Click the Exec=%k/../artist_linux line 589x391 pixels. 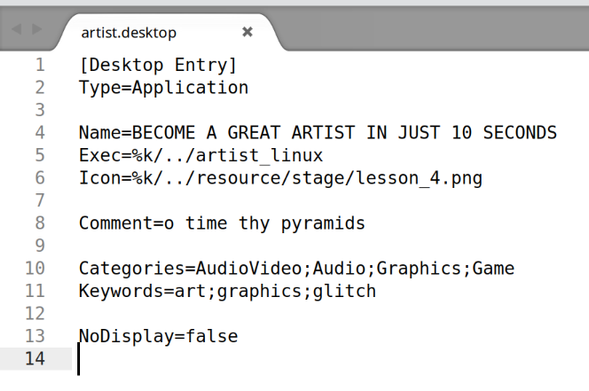201,155
